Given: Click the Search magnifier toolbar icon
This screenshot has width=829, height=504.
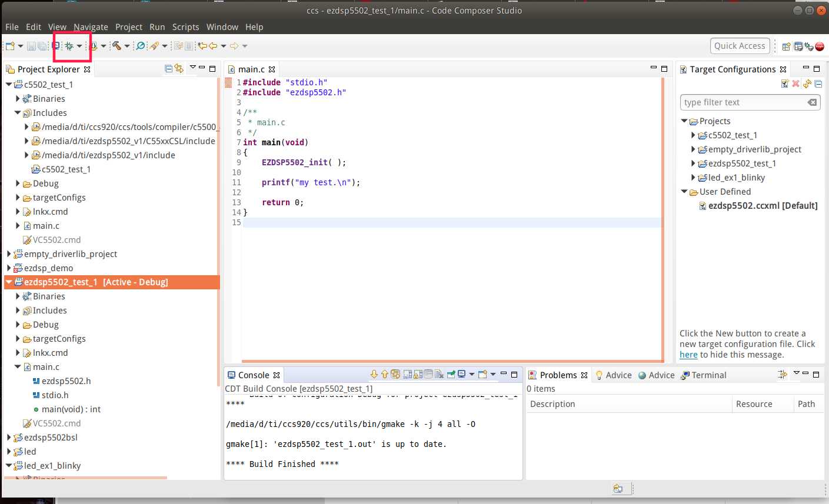Looking at the screenshot, I should pos(140,46).
